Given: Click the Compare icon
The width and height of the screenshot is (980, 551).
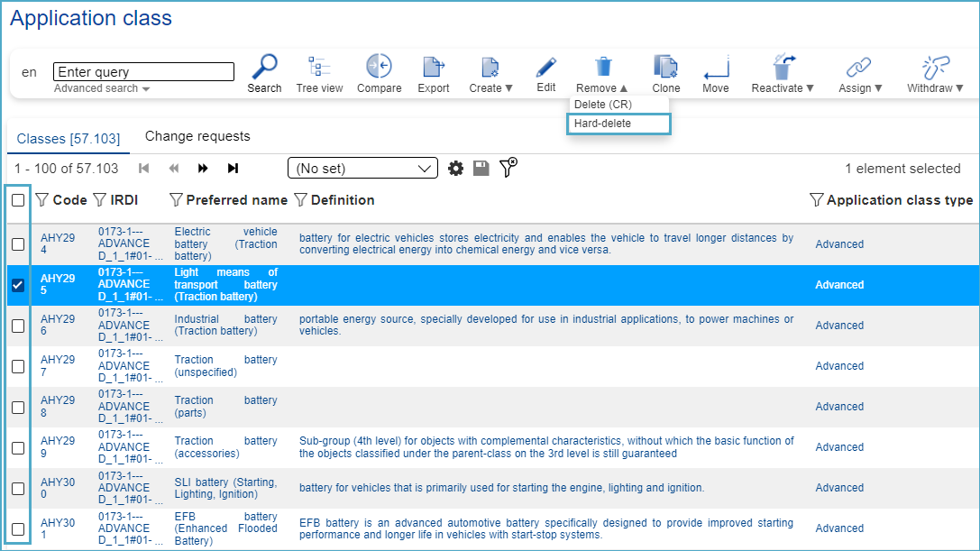Looking at the screenshot, I should tap(379, 69).
